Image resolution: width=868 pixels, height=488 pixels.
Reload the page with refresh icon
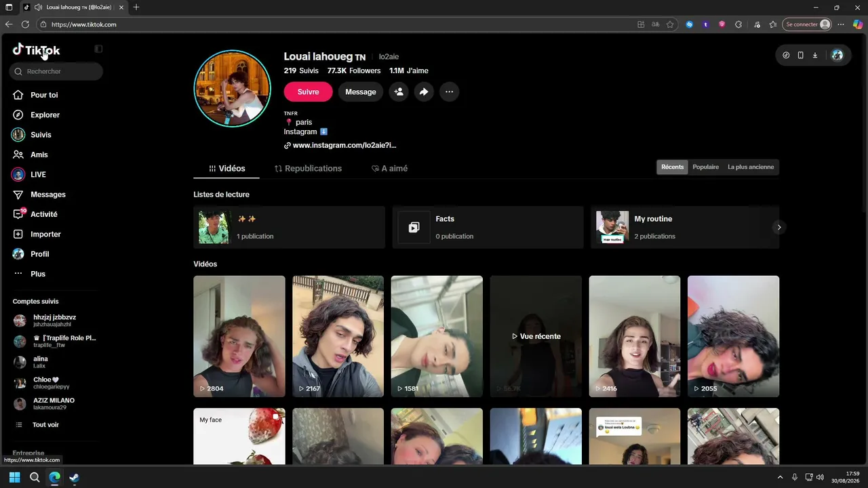(x=25, y=24)
